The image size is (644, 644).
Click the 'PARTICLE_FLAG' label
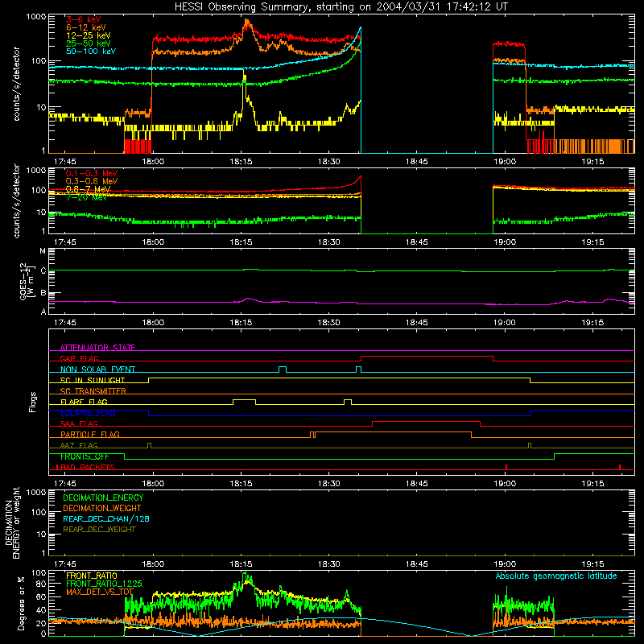click(90, 435)
